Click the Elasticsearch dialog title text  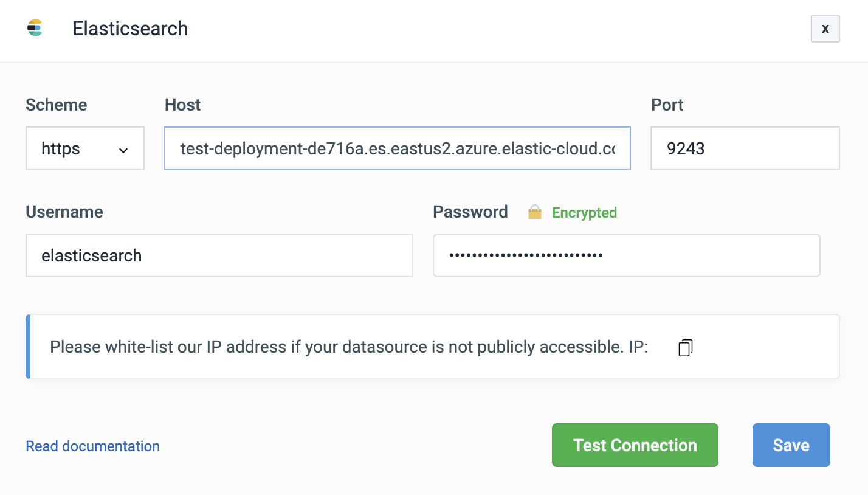[x=130, y=29]
